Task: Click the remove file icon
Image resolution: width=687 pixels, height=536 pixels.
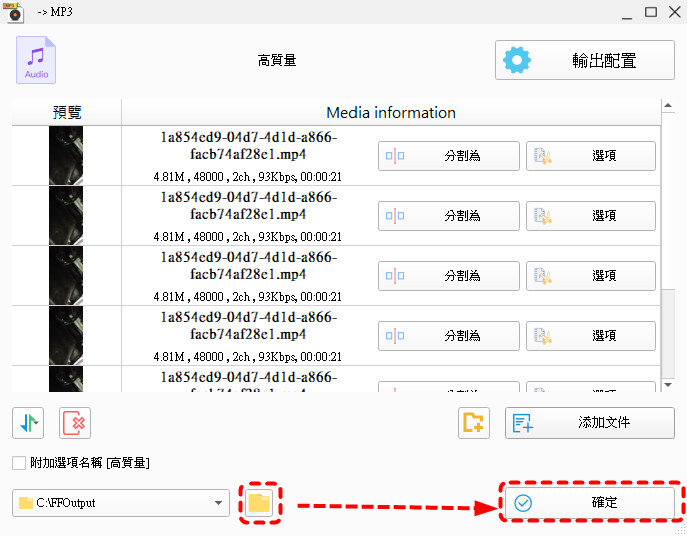Action: [x=75, y=423]
